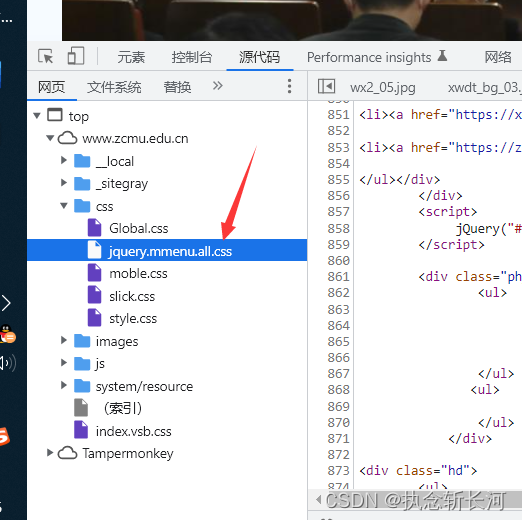Hide the navigator sidebar with toggle icon
The height and width of the screenshot is (520, 522).
click(x=326, y=86)
